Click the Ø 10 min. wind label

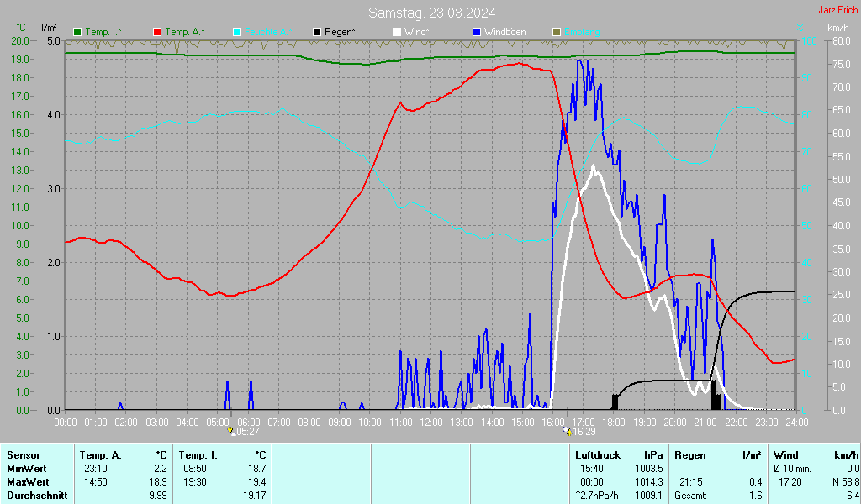coord(792,469)
